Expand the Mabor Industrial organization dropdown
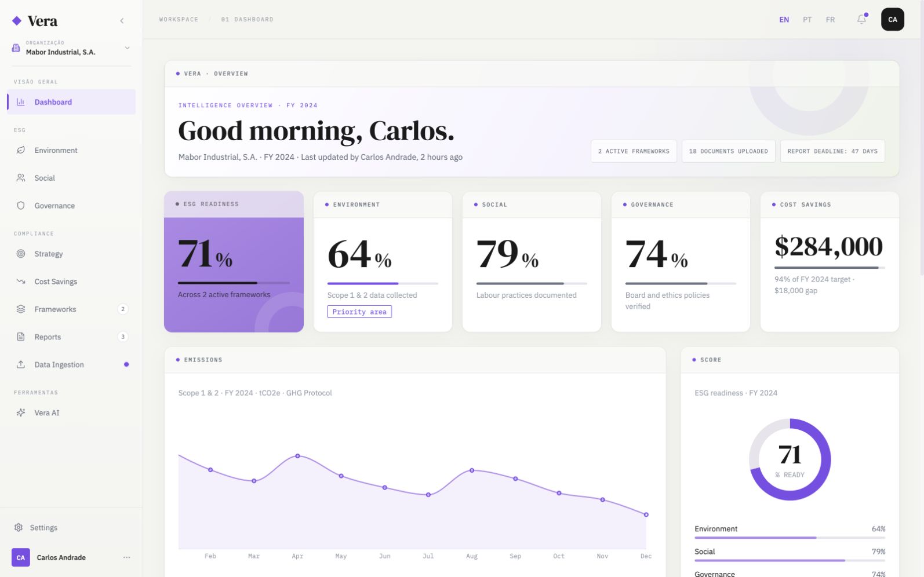The height and width of the screenshot is (577, 924). [x=127, y=48]
